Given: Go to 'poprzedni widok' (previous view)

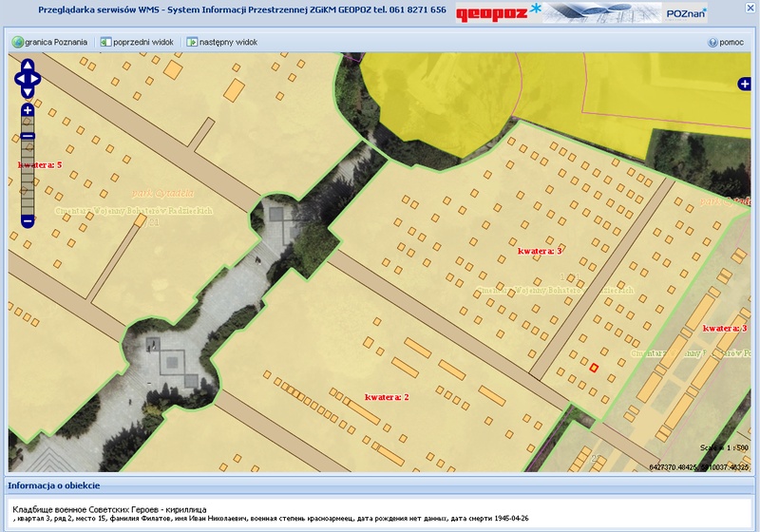Looking at the screenshot, I should [x=137, y=43].
